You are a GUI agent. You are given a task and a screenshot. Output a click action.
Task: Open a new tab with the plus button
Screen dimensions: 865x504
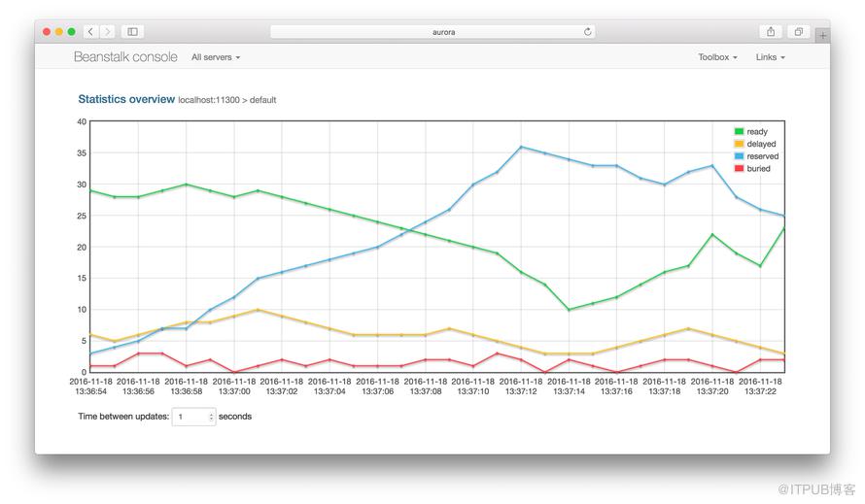(822, 35)
